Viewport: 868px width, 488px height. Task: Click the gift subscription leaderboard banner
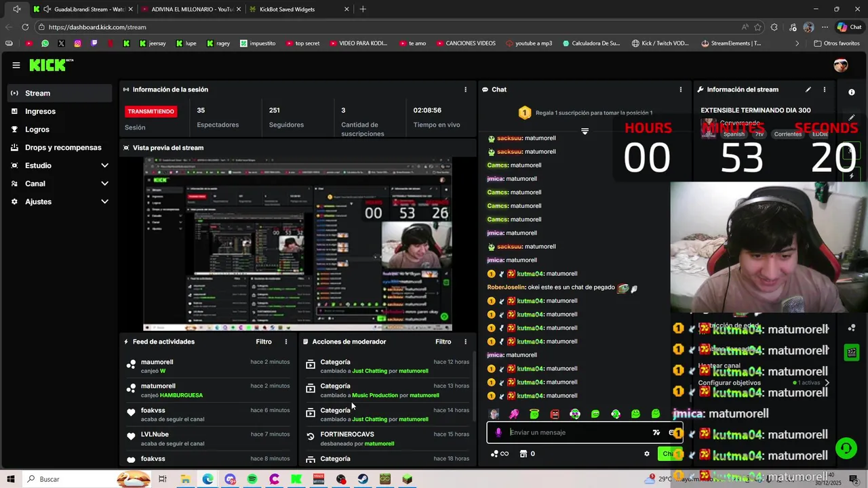[x=585, y=113]
